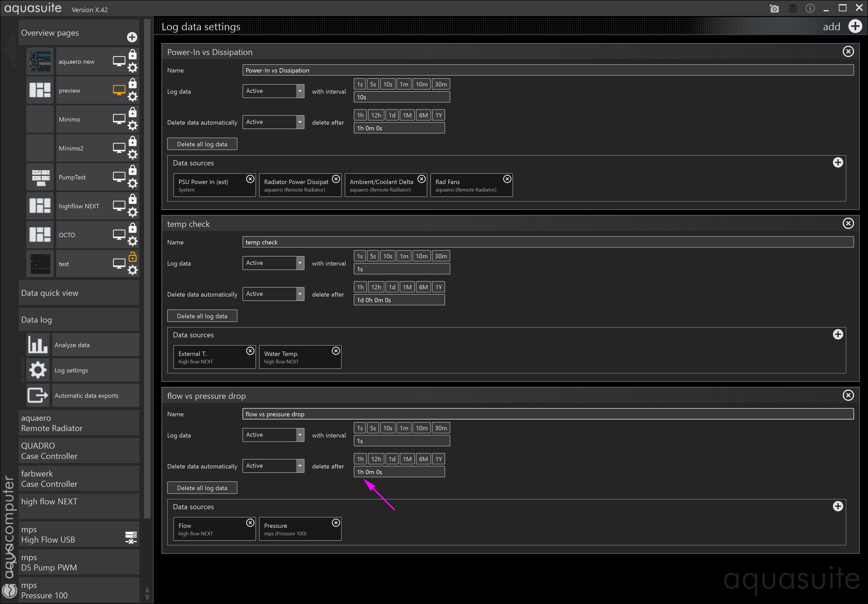Click the temp check Name input field
Screen dimensions: 868x604
pos(547,242)
